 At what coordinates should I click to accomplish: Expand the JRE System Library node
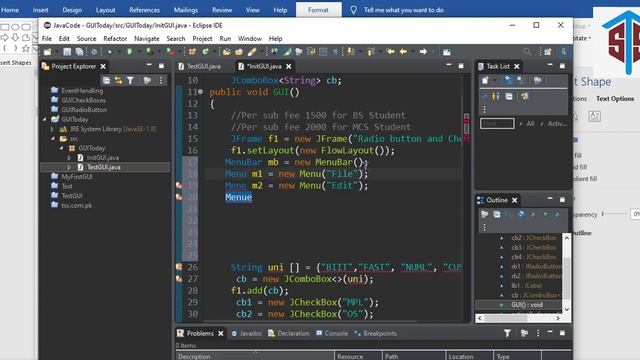point(52,129)
